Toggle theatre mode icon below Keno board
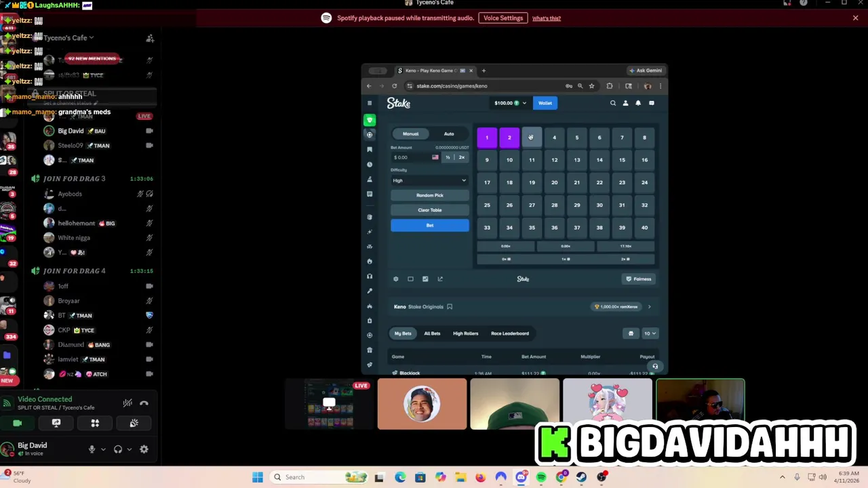 [410, 279]
